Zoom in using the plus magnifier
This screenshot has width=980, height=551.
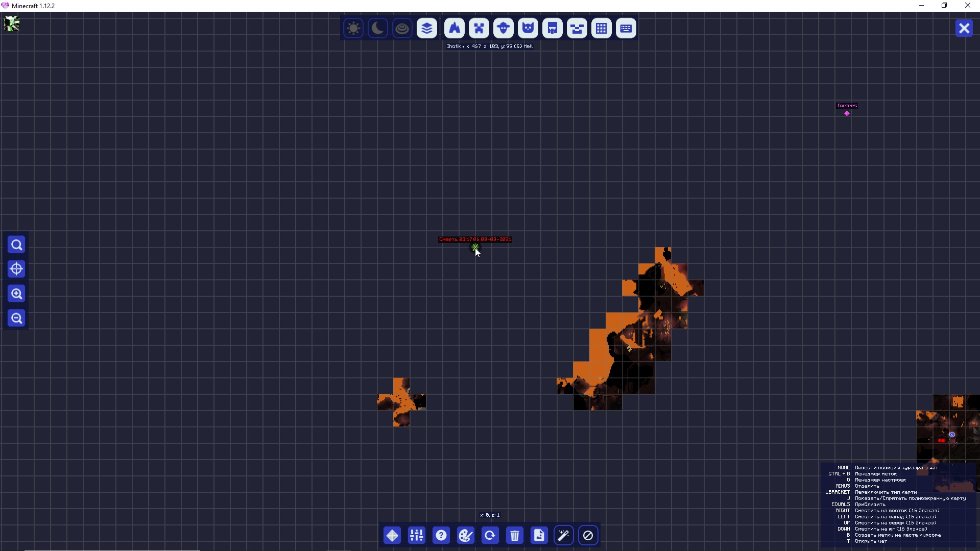[x=16, y=294]
